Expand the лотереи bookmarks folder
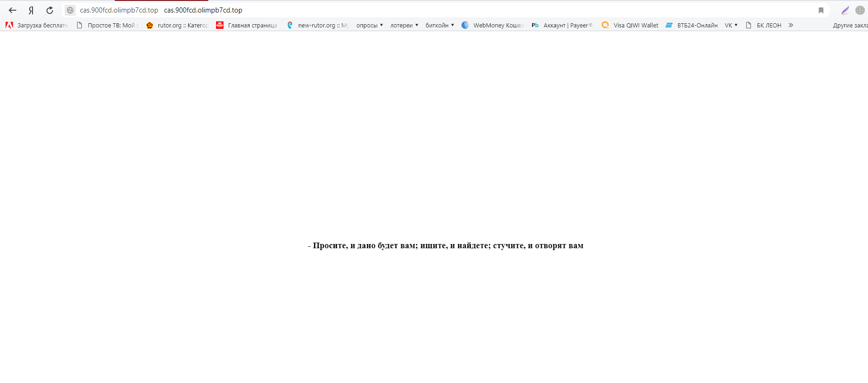The width and height of the screenshot is (868, 383). pos(404,25)
